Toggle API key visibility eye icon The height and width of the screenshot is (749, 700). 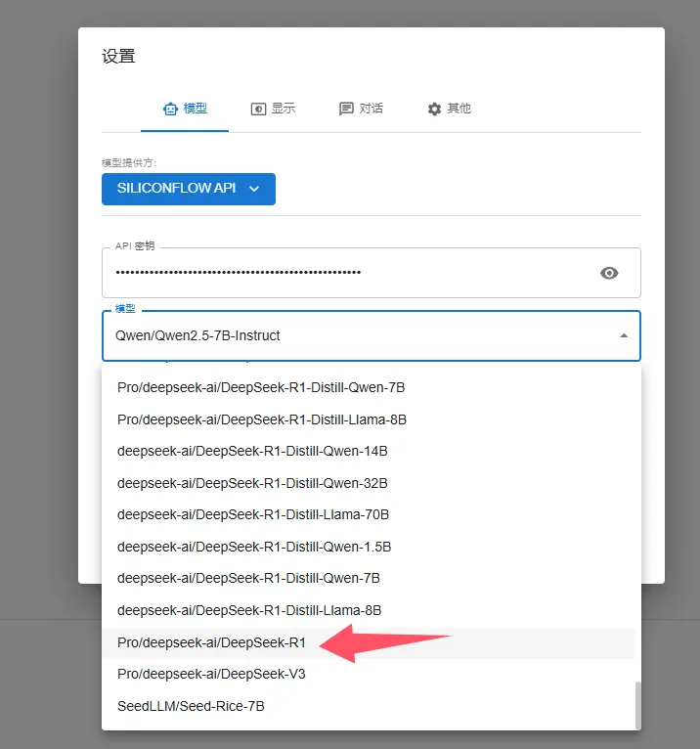point(609,273)
